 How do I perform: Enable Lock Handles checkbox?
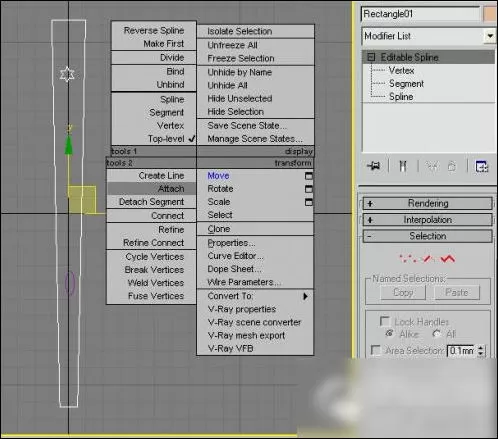384,321
